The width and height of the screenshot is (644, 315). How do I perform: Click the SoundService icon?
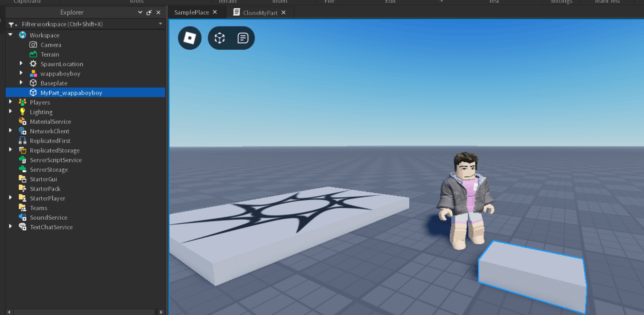coord(22,217)
